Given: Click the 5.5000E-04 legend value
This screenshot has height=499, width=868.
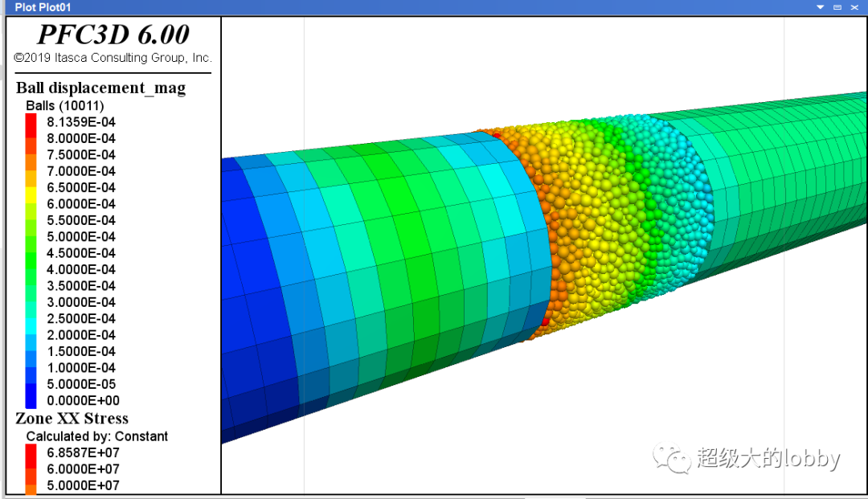Looking at the screenshot, I should click(x=81, y=220).
